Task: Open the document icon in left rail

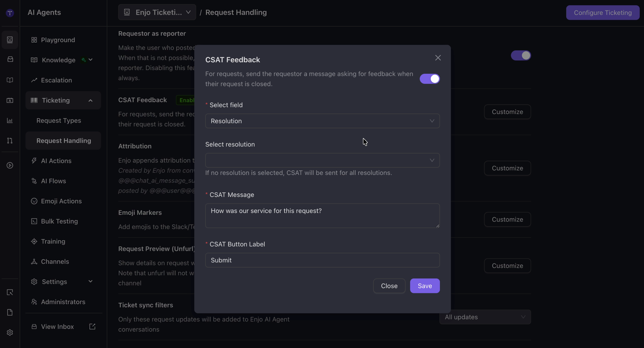Action: [x=10, y=312]
